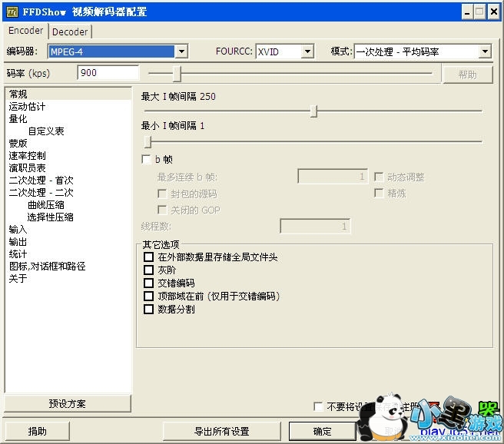Click the 捐助 button

click(38, 431)
